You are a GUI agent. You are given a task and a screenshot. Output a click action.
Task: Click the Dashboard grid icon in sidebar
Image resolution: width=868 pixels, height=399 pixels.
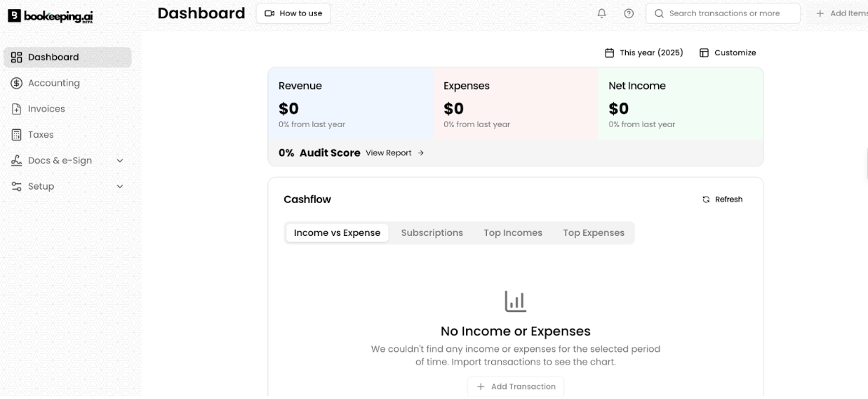pos(17,58)
